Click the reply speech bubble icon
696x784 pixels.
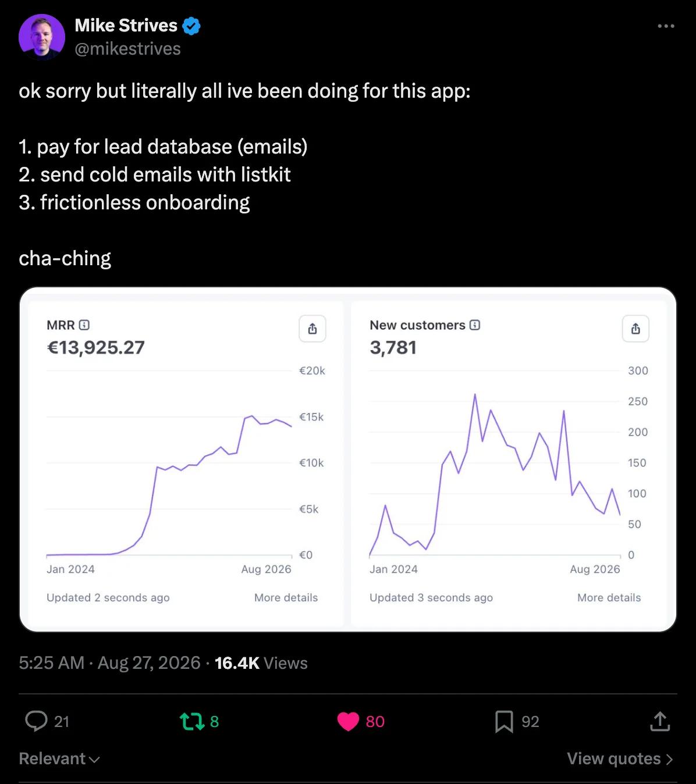click(x=36, y=721)
